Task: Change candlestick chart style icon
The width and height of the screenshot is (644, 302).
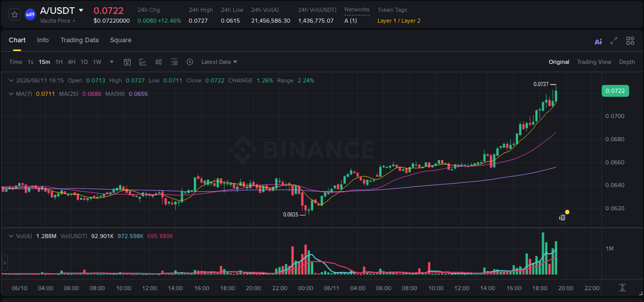Action: [x=159, y=62]
